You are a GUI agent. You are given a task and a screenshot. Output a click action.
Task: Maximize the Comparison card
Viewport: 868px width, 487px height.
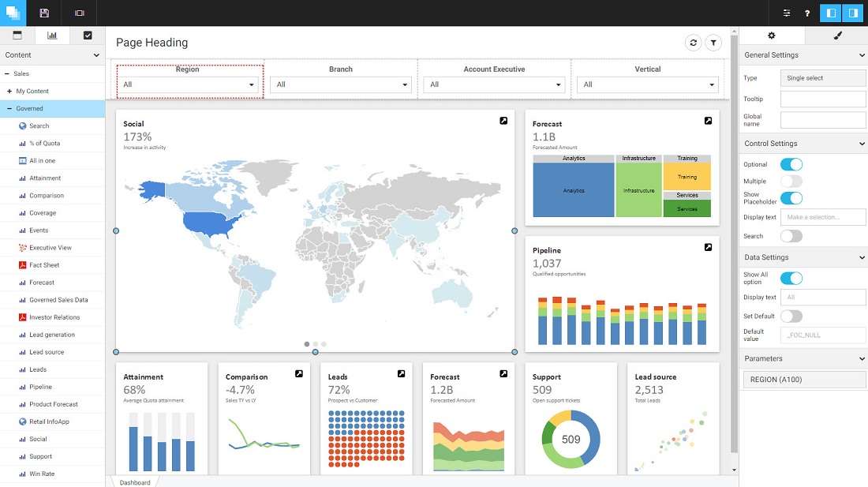[x=299, y=373]
